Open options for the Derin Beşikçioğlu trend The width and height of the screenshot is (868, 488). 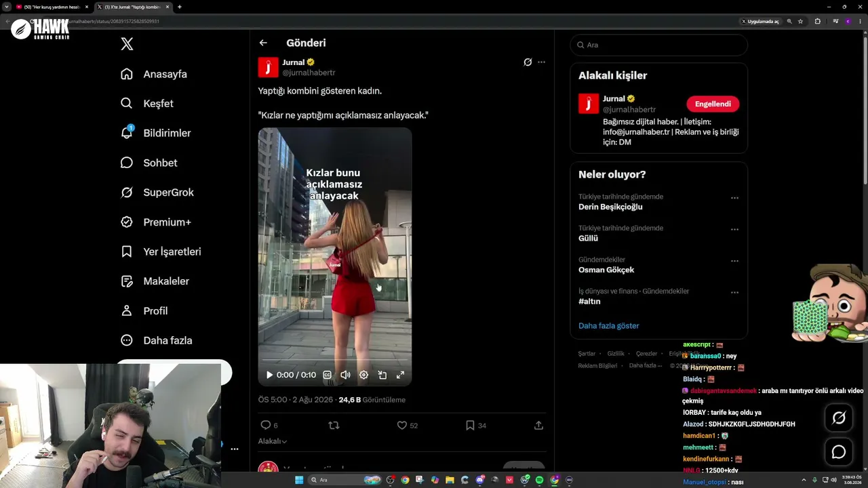pyautogui.click(x=734, y=198)
